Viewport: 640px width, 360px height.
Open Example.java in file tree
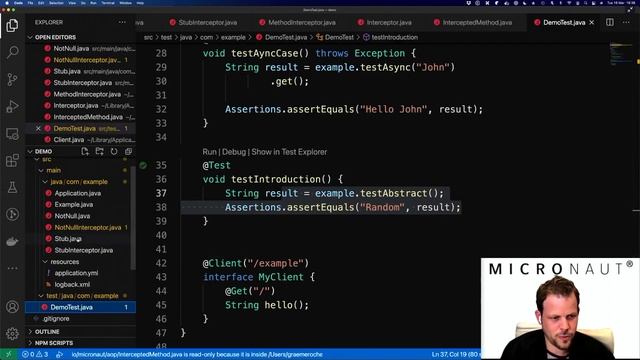(x=73, y=204)
